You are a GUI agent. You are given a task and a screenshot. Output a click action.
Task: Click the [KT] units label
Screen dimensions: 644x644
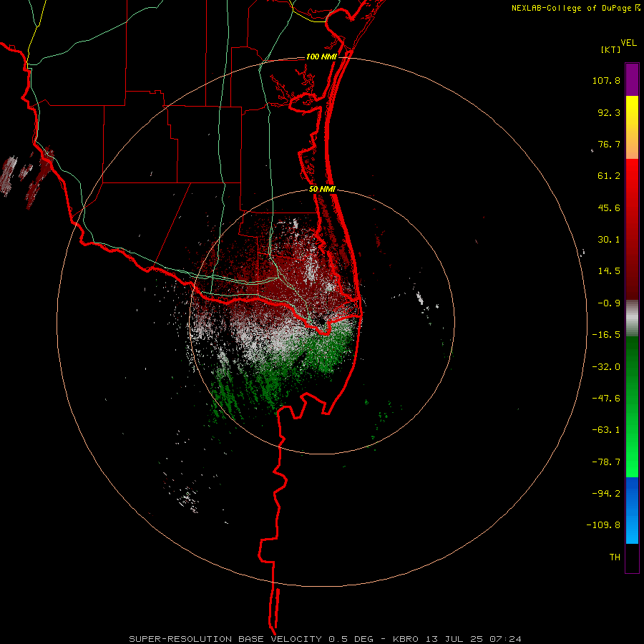(x=610, y=49)
